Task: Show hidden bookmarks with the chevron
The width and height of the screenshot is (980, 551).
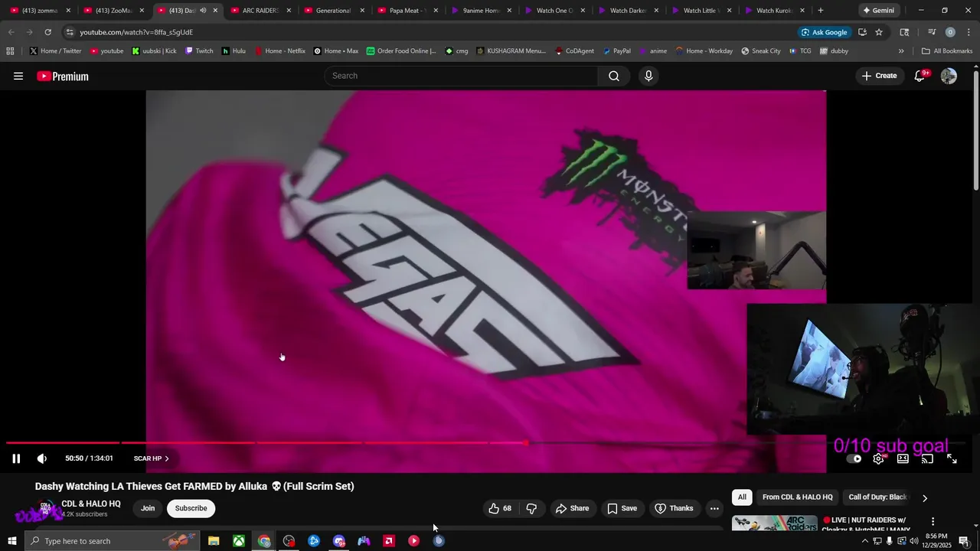Action: coord(901,51)
